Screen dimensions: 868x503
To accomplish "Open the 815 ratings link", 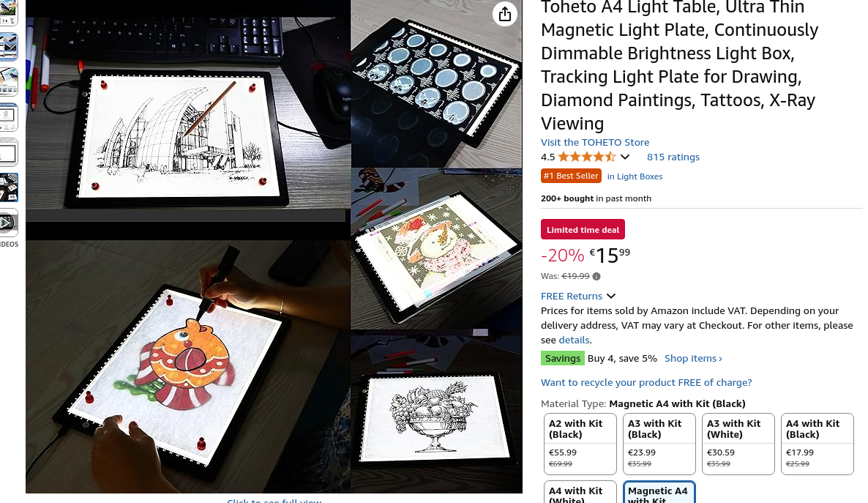I will (x=673, y=157).
